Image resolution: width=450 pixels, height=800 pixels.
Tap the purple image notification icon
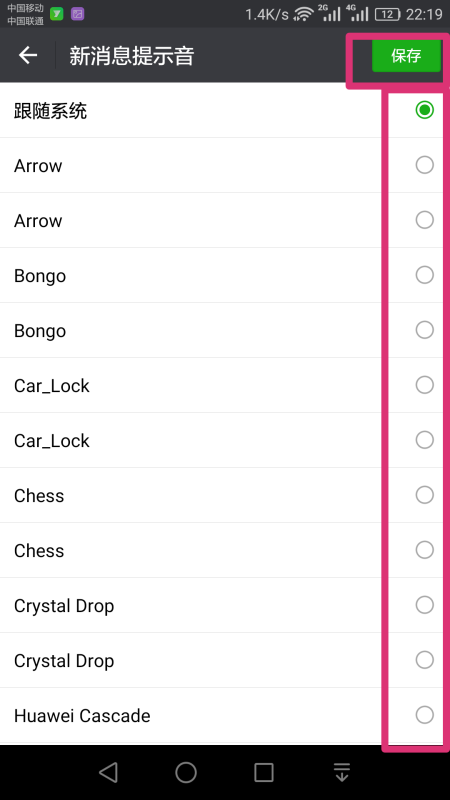coord(78,14)
